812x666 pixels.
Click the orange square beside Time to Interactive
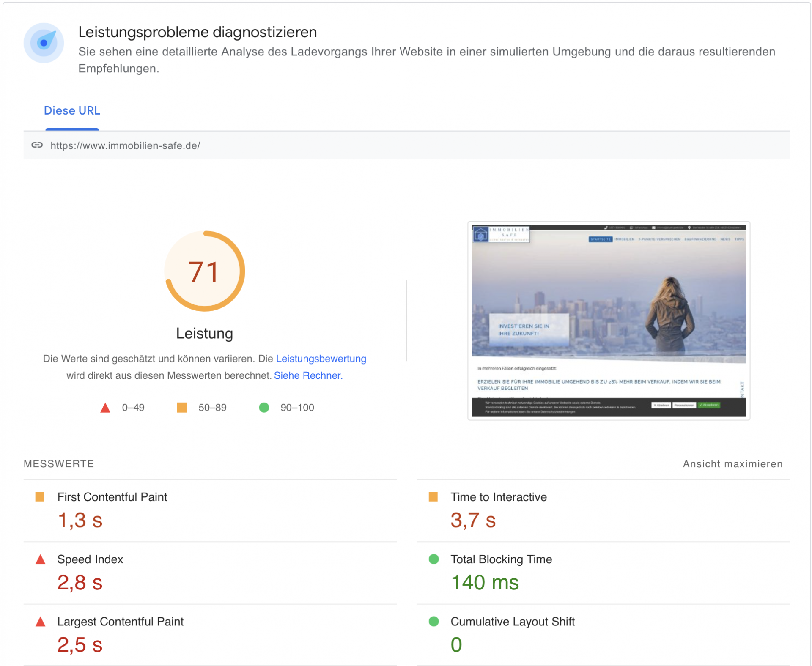tap(433, 496)
